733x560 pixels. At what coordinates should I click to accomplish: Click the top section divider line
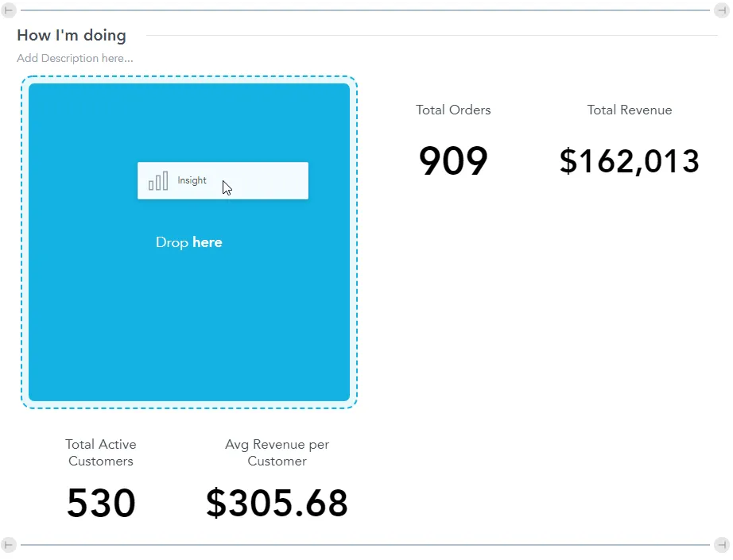pos(366,11)
